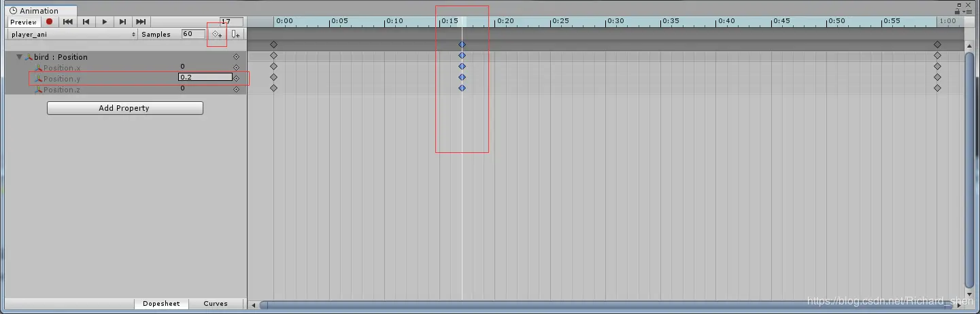Screen dimensions: 980x314
Task: Jump to last keyframe
Action: point(141,22)
